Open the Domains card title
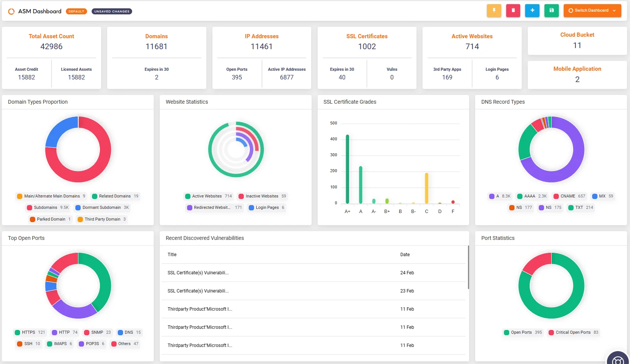The image size is (630, 364). click(x=156, y=36)
